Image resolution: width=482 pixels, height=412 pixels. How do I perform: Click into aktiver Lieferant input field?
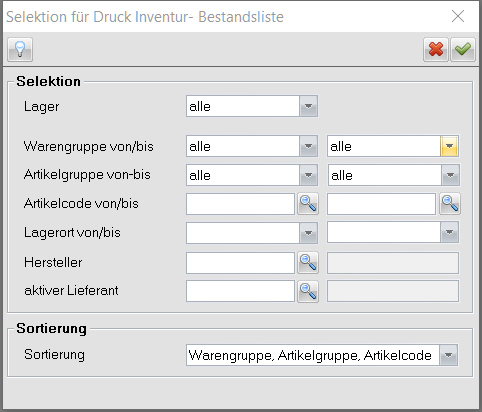(x=240, y=291)
